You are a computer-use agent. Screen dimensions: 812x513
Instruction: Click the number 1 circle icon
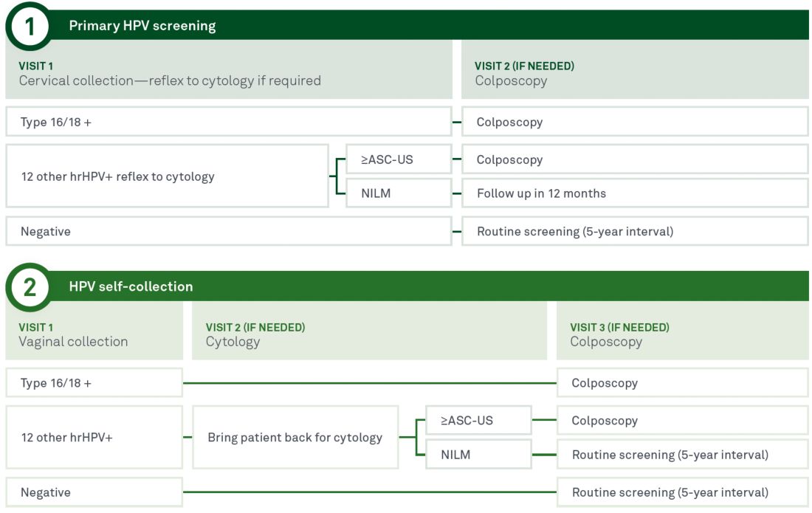29,27
